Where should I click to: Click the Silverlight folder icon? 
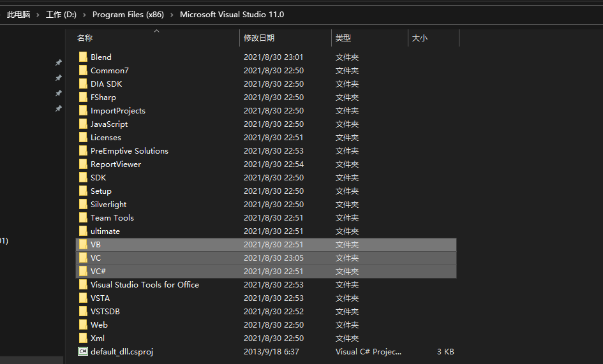coord(83,205)
